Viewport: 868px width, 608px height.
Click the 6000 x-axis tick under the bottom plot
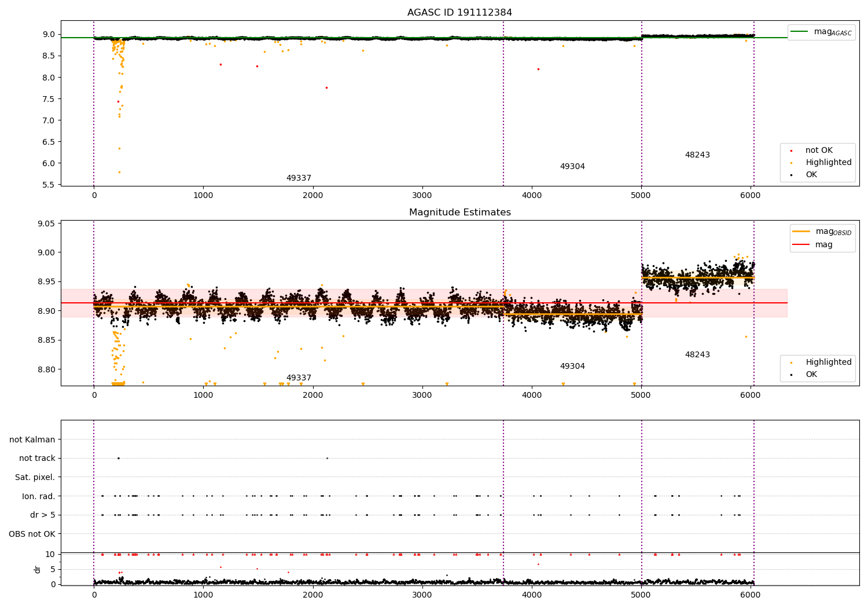751,595
